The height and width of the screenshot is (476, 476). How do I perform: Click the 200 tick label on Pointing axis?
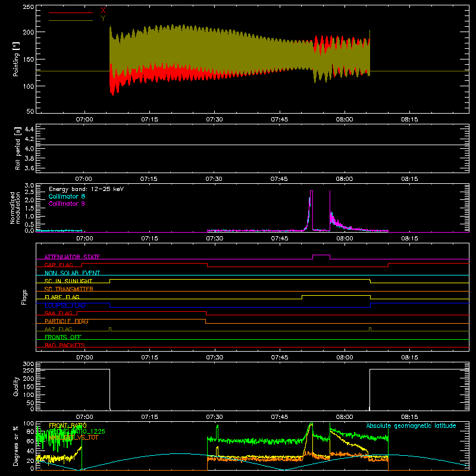tap(29, 32)
